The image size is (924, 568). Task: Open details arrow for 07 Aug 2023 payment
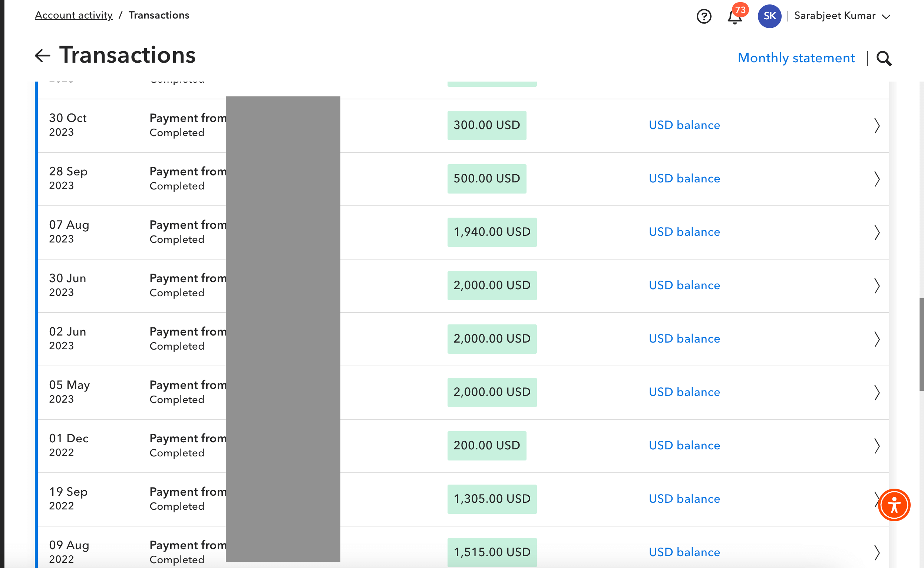[x=877, y=232]
